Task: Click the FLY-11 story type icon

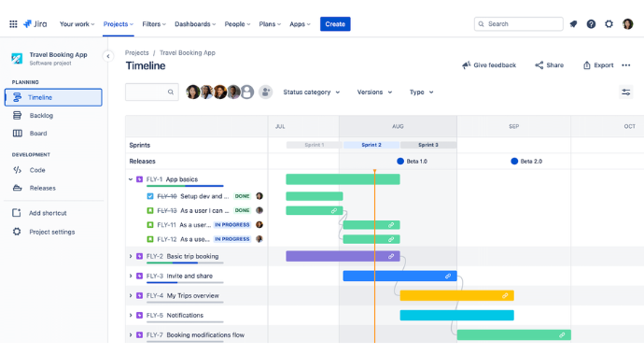Action: coord(150,225)
